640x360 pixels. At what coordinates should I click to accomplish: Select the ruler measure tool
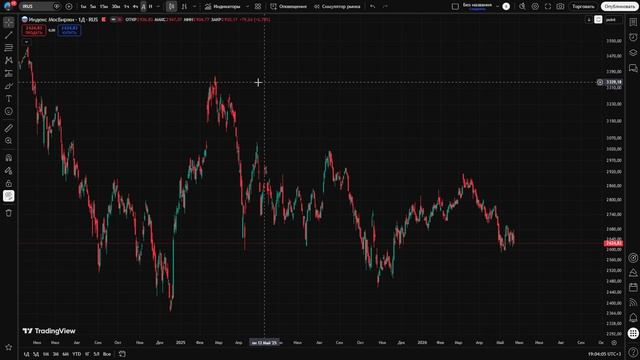pos(9,128)
